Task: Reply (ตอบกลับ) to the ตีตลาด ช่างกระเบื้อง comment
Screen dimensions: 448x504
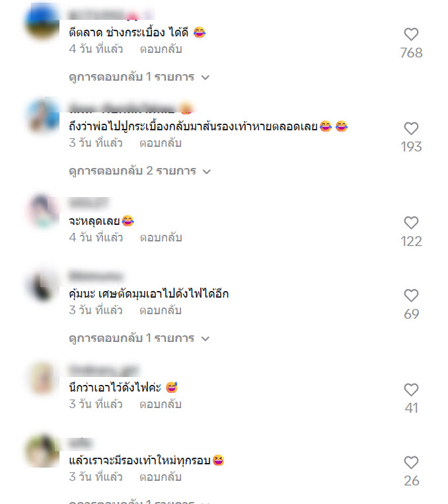Action: click(161, 49)
